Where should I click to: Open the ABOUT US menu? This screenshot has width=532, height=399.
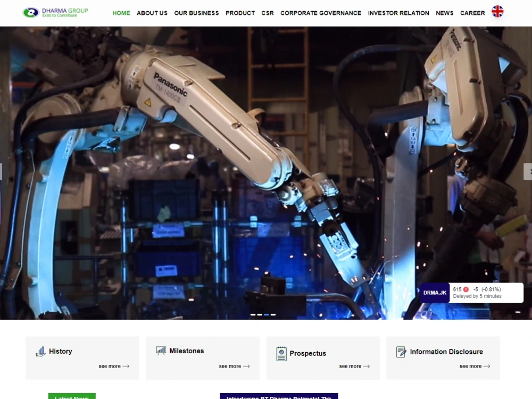[152, 13]
